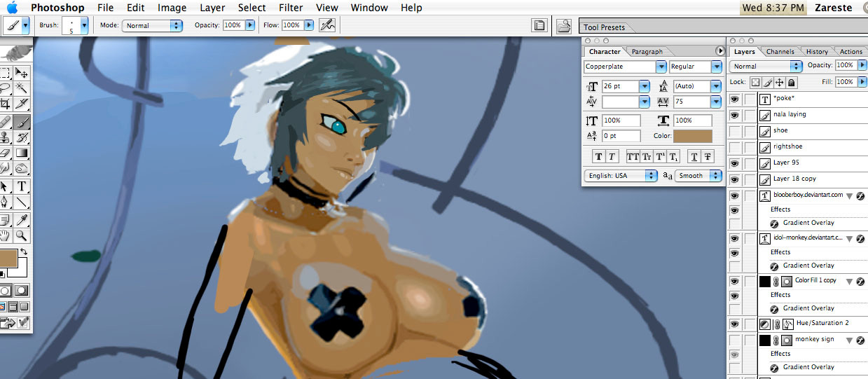Enable airbrush in options bar
Image resolution: width=868 pixels, height=379 pixels.
[326, 25]
